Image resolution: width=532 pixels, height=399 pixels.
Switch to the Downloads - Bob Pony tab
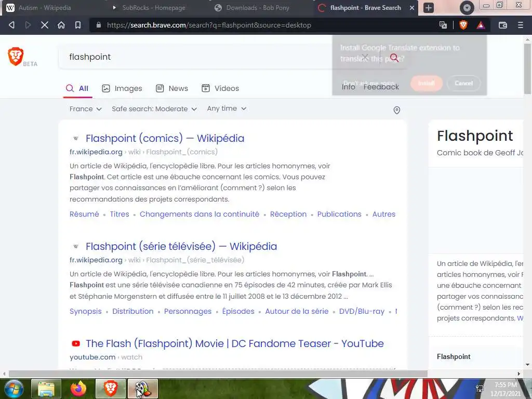(x=258, y=8)
